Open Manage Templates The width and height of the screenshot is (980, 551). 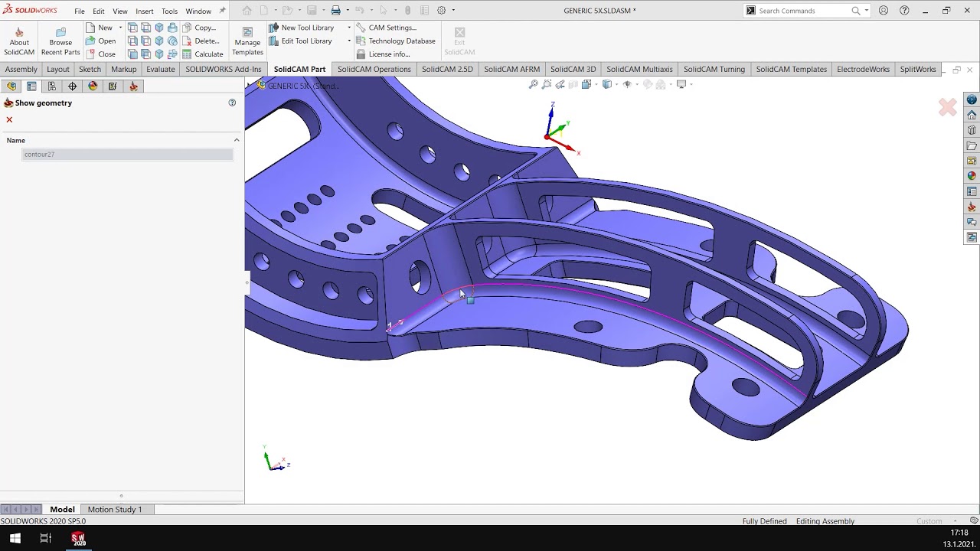pos(247,41)
